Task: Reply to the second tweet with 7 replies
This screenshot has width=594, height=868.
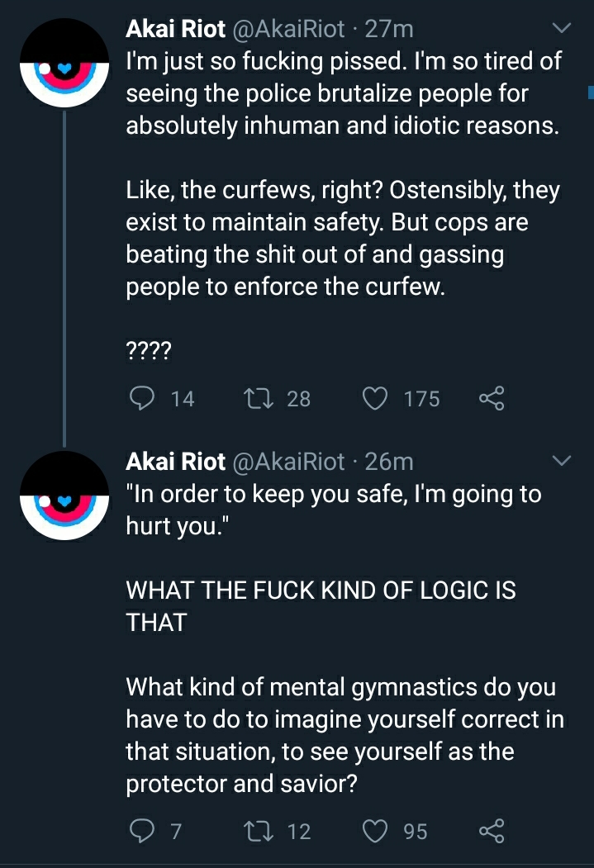Action: 142,831
